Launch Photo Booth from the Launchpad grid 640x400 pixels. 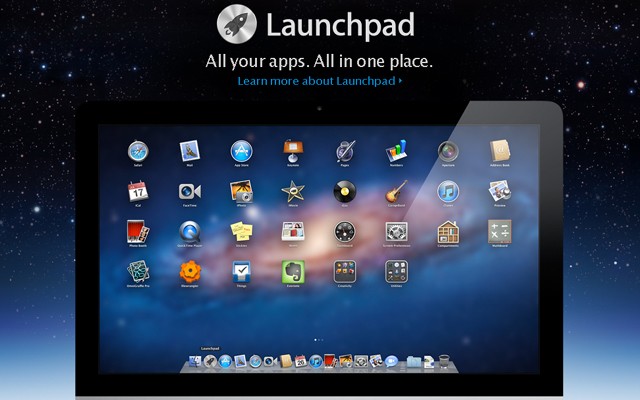(138, 232)
